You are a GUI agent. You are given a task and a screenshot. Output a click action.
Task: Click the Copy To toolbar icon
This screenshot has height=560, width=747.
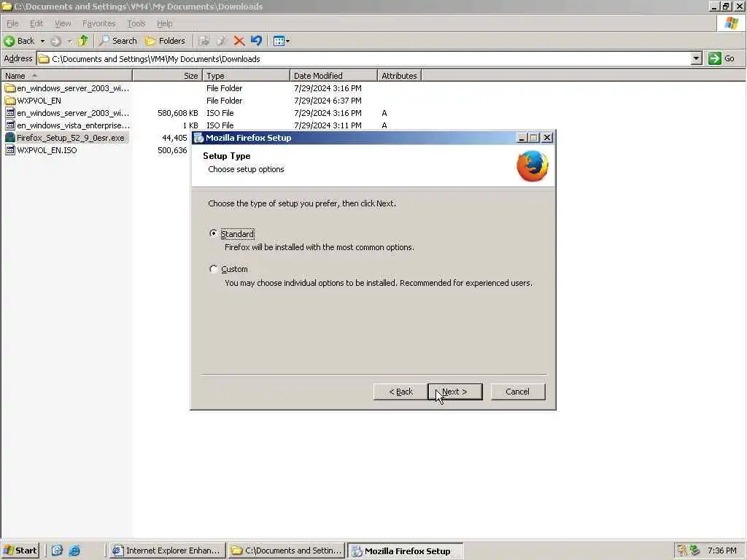221,41
